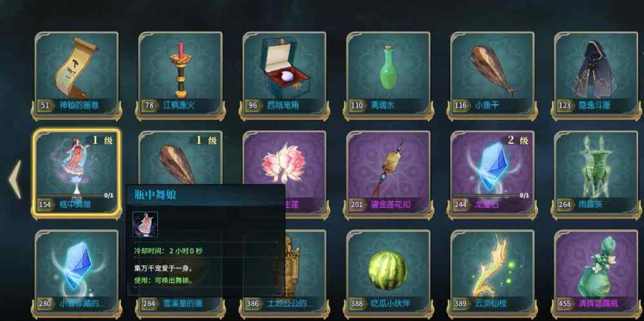
Task: Pick the 云顶仙枝 golden branch item
Action: click(x=492, y=273)
